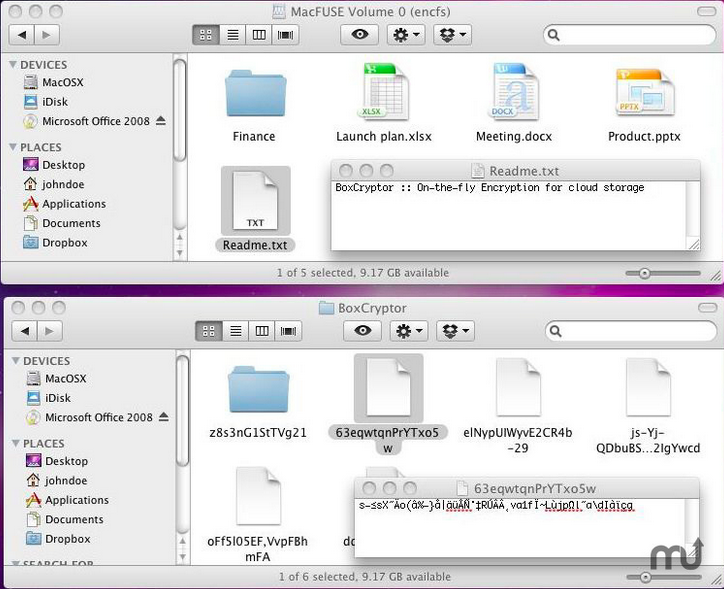
Task: Click Microsoft Office 2008 in MacFUSE sidebar
Action: tap(86, 121)
